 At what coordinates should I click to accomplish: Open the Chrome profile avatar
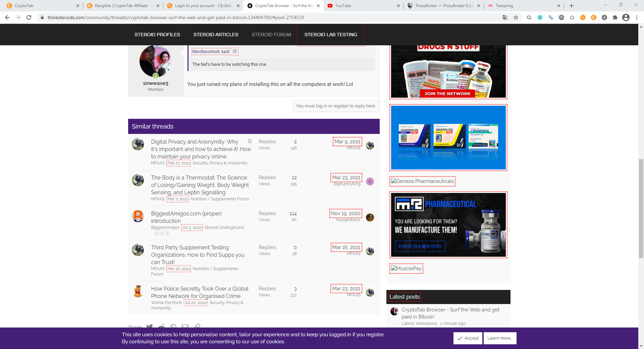tap(626, 17)
